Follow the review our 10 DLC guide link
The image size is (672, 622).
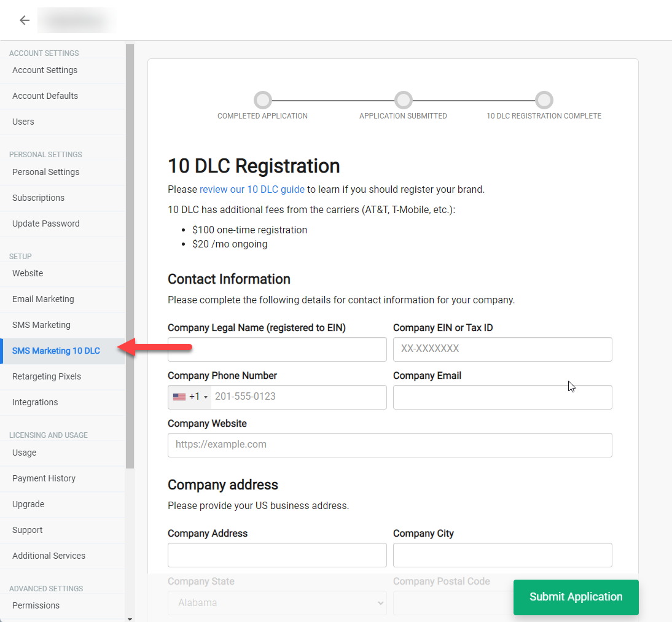pyautogui.click(x=252, y=189)
